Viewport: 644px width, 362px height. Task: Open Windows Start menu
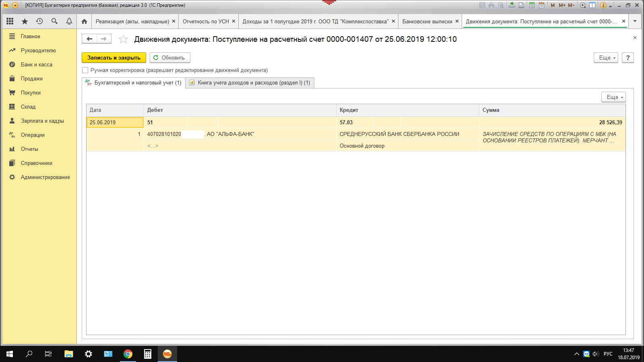(x=10, y=354)
